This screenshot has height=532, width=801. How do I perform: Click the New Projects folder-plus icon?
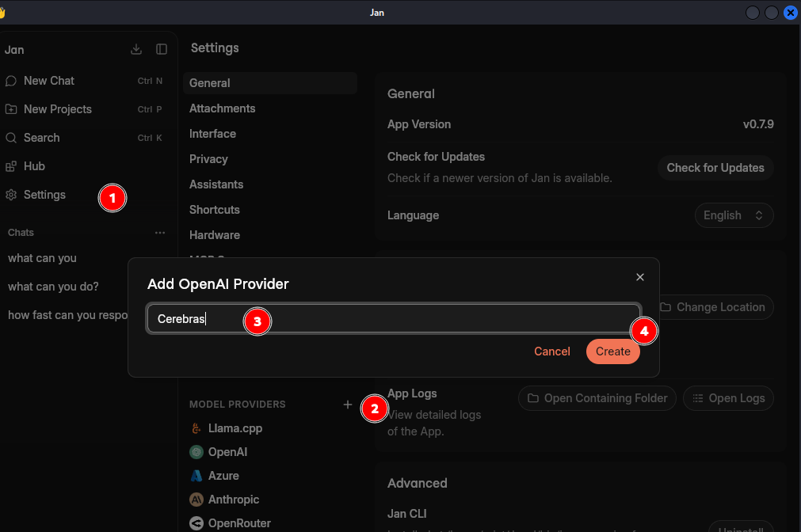click(x=11, y=109)
